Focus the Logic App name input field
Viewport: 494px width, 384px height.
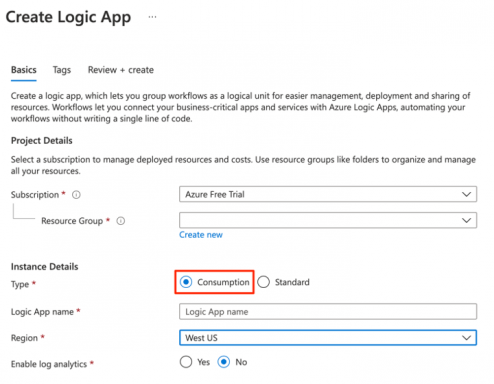[328, 312]
